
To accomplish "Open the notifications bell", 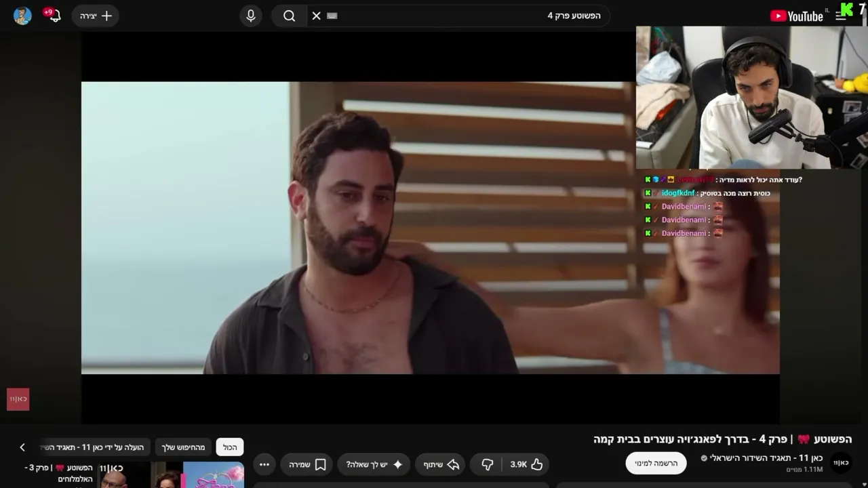I will pyautogui.click(x=54, y=16).
